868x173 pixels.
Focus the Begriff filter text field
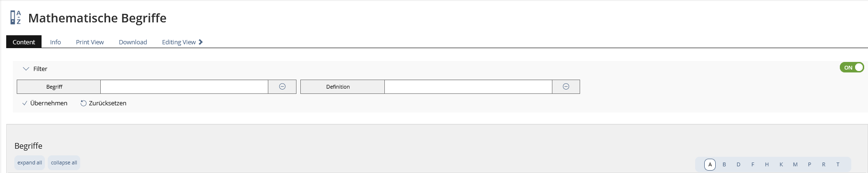click(x=184, y=87)
